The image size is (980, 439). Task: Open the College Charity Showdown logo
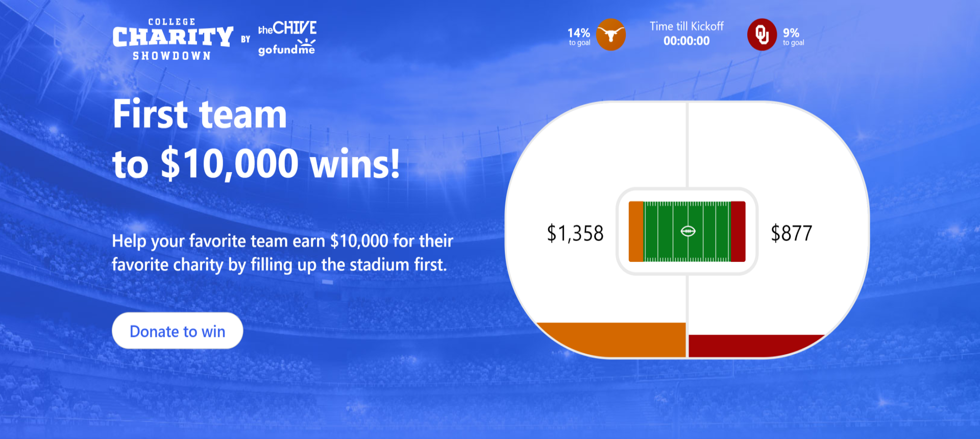coord(173,39)
